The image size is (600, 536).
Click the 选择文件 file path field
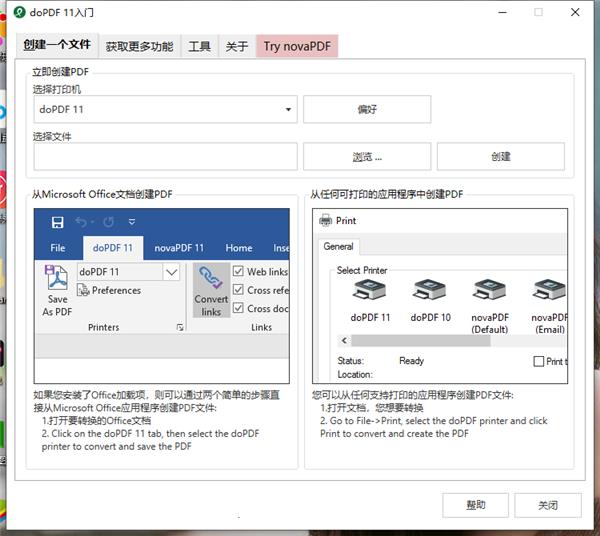click(165, 156)
